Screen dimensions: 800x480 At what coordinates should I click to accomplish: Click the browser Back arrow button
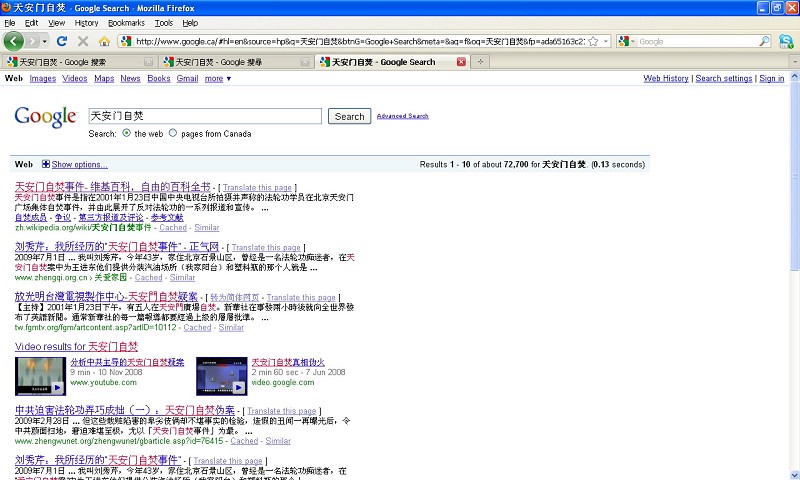coord(14,41)
